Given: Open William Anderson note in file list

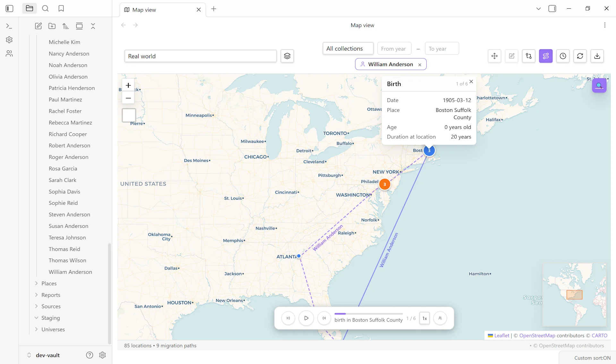Looking at the screenshot, I should point(70,272).
